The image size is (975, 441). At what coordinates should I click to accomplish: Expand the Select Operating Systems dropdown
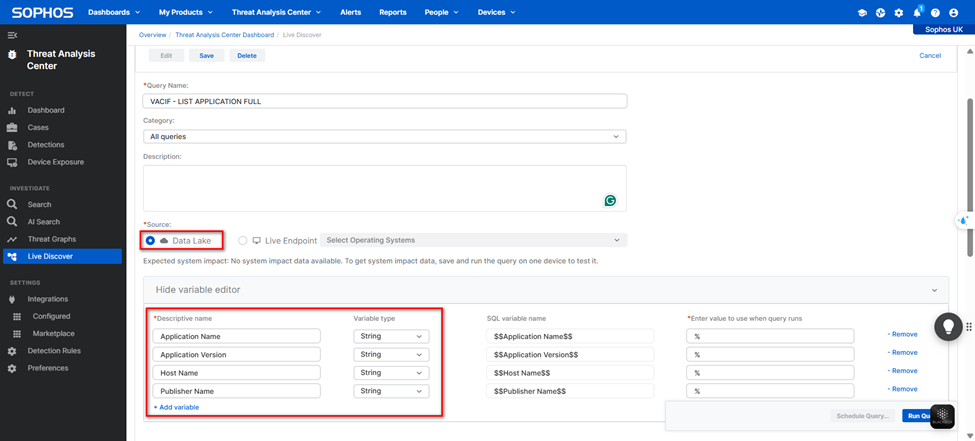pos(472,240)
